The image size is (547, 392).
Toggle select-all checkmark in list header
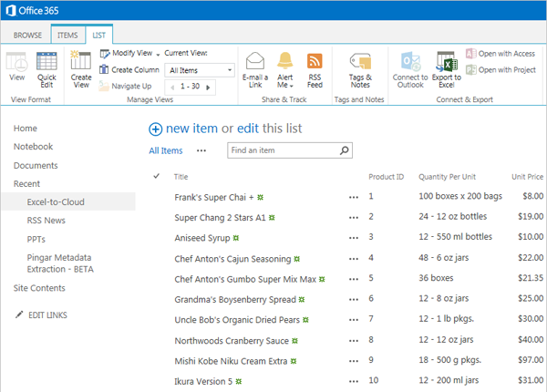(x=156, y=176)
